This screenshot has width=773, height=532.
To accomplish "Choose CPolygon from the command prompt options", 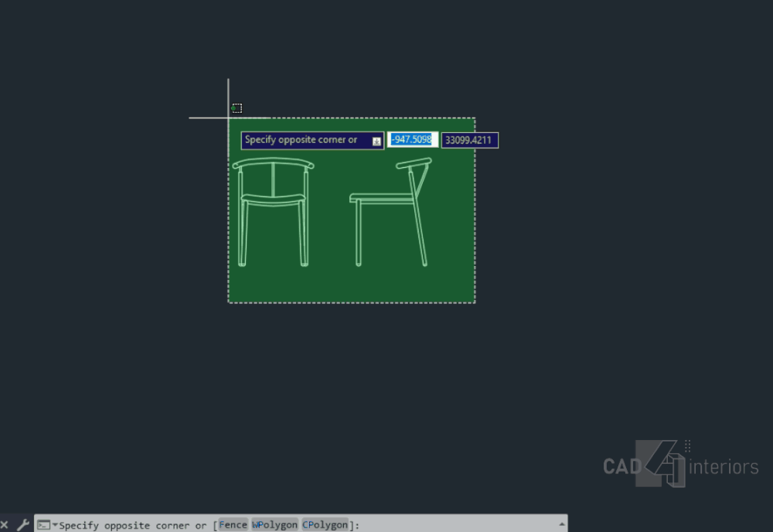I will [325, 524].
